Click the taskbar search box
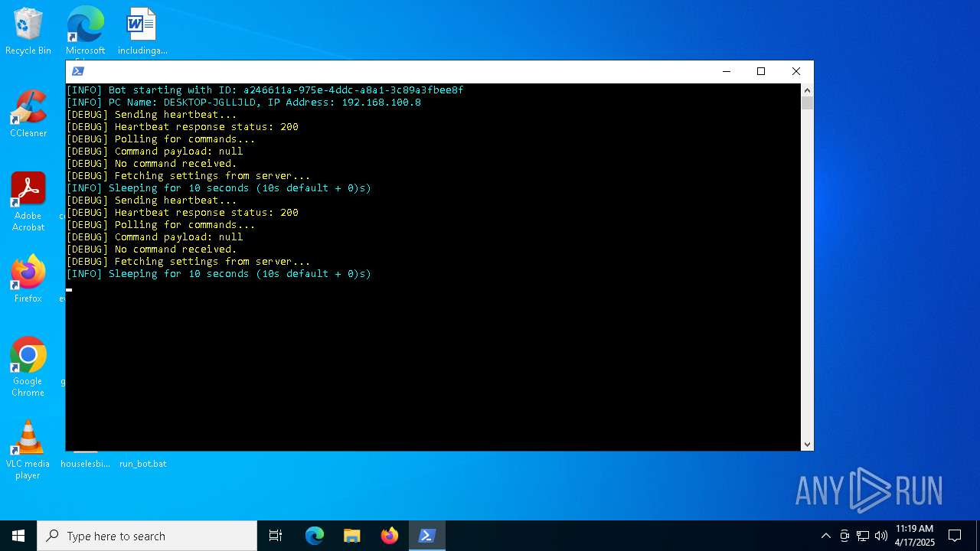Image resolution: width=980 pixels, height=551 pixels. pyautogui.click(x=147, y=536)
